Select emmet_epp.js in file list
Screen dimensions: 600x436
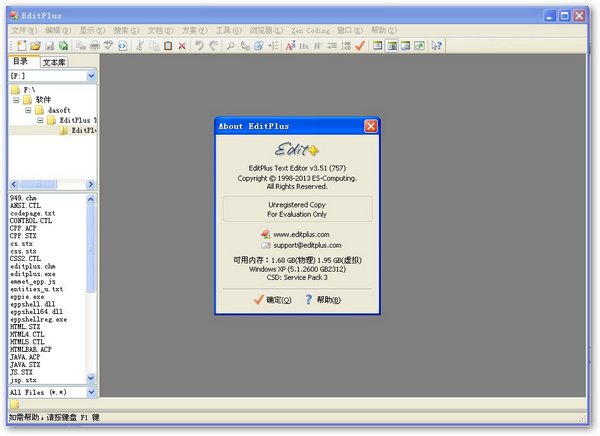[33, 281]
